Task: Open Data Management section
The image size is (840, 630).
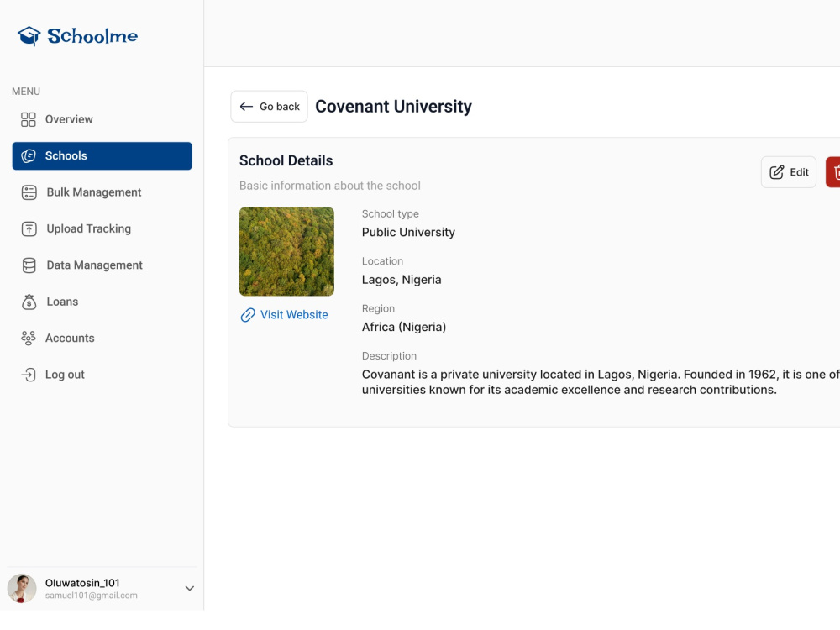Action: [102, 265]
